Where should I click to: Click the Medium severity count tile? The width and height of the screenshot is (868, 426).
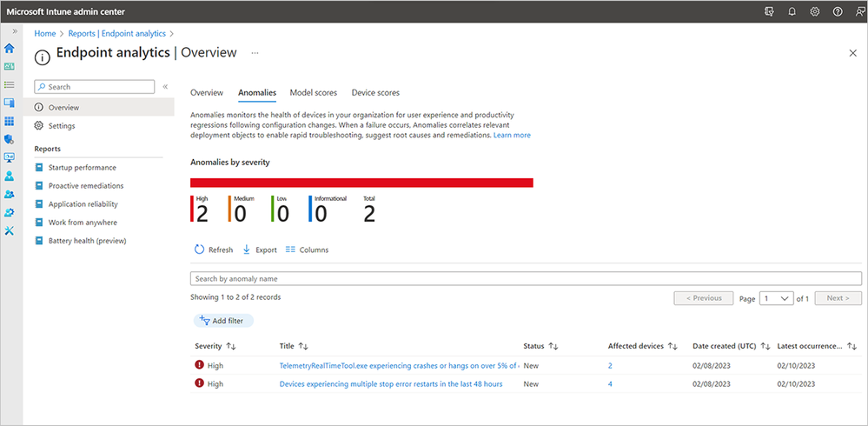point(241,209)
